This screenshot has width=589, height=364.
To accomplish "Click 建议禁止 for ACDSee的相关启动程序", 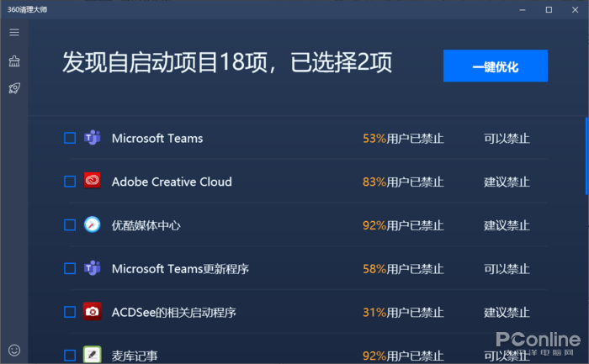I will (507, 313).
